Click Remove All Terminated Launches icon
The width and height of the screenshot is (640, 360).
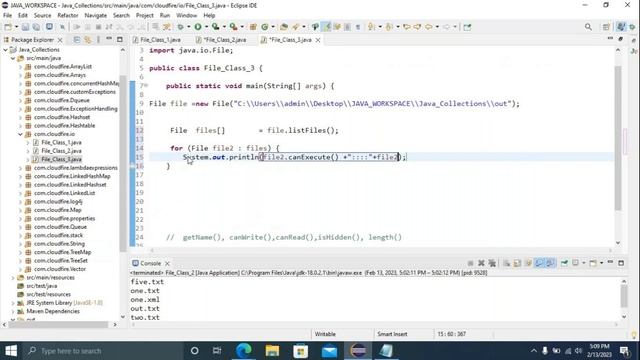492,263
